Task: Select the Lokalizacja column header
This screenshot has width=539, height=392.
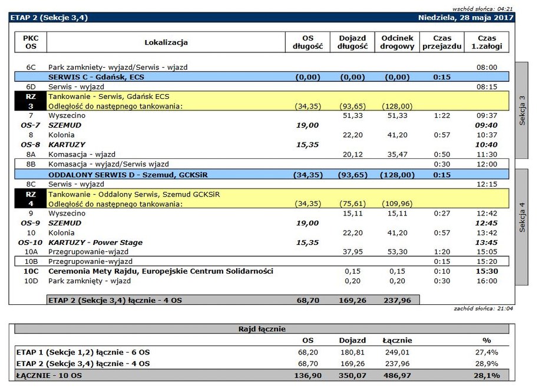Action: click(x=166, y=42)
